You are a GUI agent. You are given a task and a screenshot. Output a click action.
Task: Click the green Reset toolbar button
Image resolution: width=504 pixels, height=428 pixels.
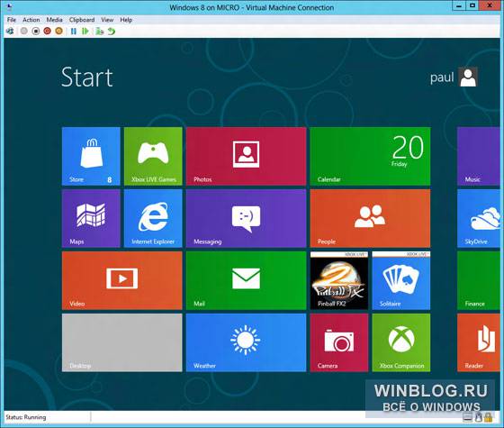tap(85, 32)
